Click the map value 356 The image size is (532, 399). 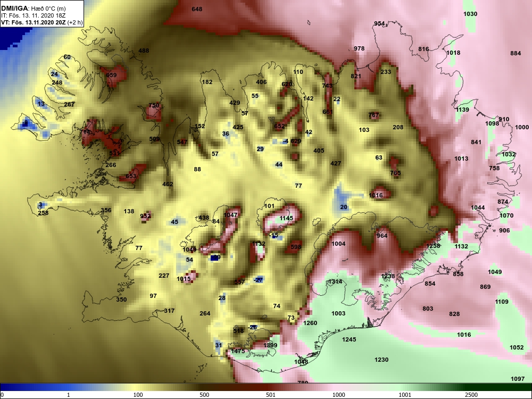pos(106,210)
